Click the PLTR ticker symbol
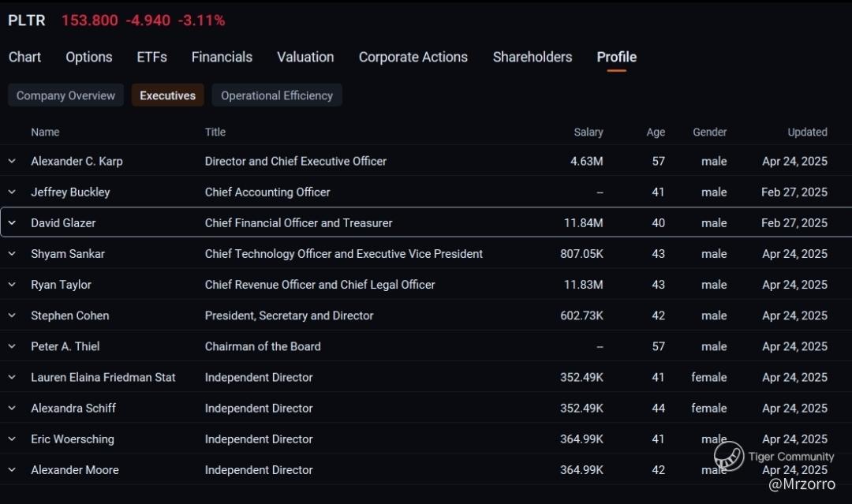Screen dimensions: 852x504 tap(27, 21)
